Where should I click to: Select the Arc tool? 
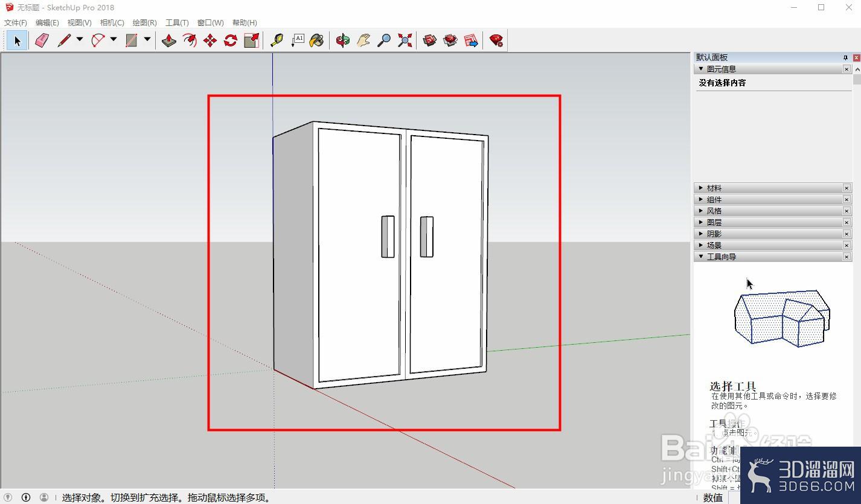click(x=98, y=40)
